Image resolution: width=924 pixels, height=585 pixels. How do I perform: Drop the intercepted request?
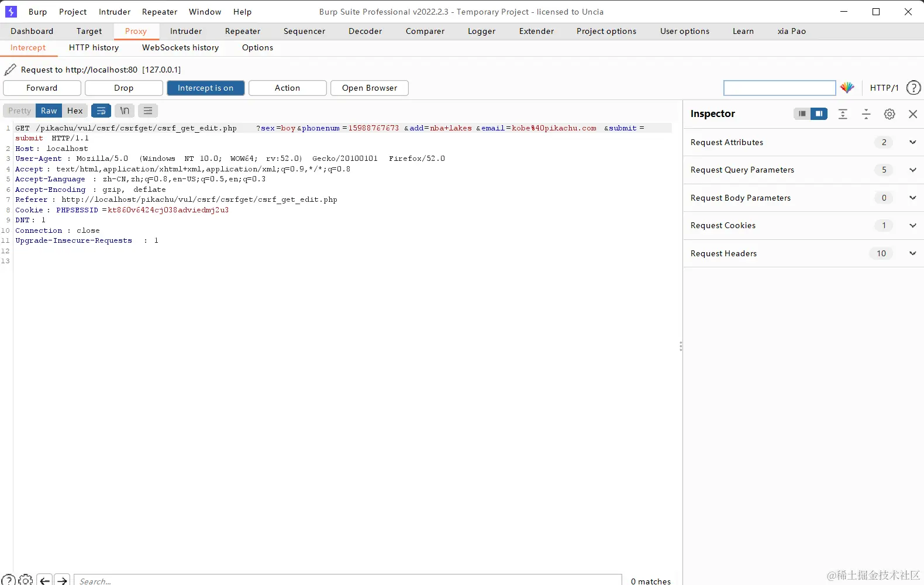(x=124, y=88)
